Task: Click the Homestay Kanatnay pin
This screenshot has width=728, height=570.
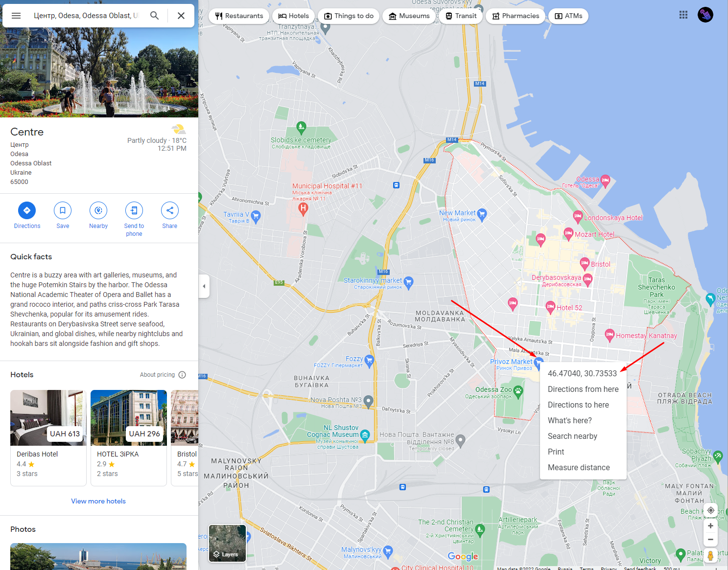Action: [610, 335]
